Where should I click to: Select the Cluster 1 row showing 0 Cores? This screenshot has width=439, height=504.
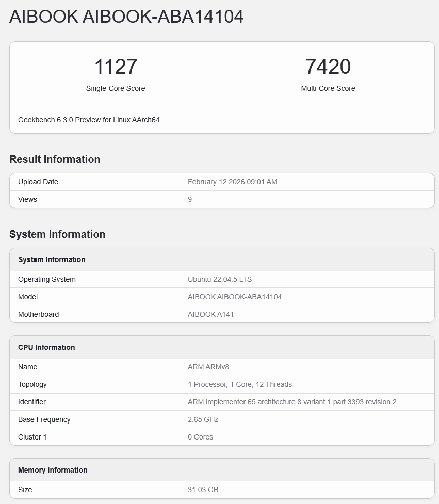pos(222,437)
